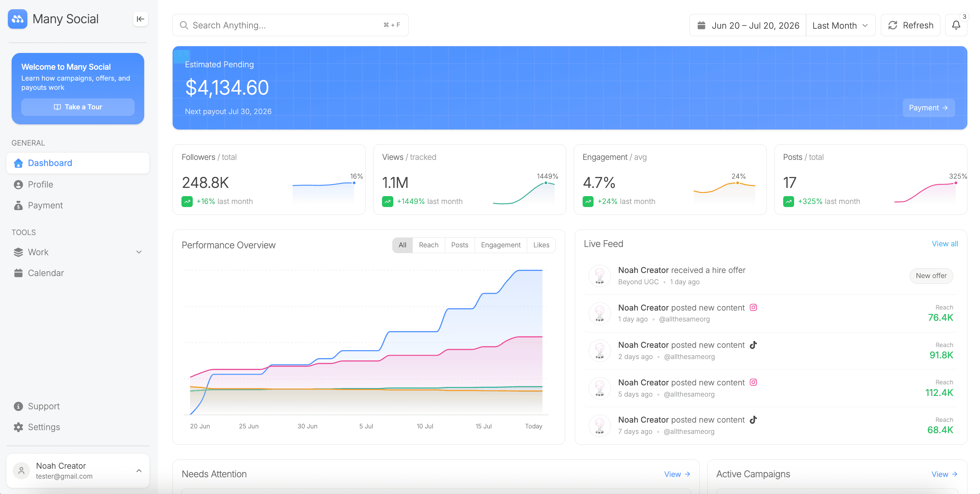Click the 5 Jul label on the chart axis

click(x=366, y=426)
